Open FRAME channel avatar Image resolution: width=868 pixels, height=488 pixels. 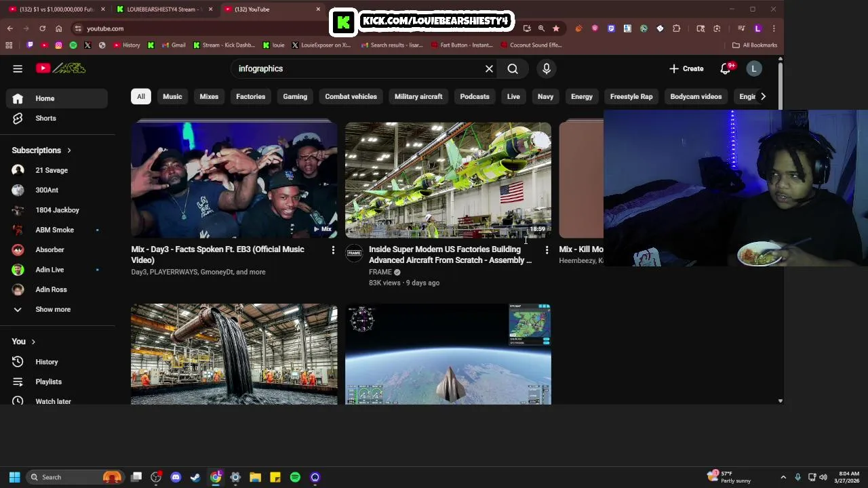point(354,253)
